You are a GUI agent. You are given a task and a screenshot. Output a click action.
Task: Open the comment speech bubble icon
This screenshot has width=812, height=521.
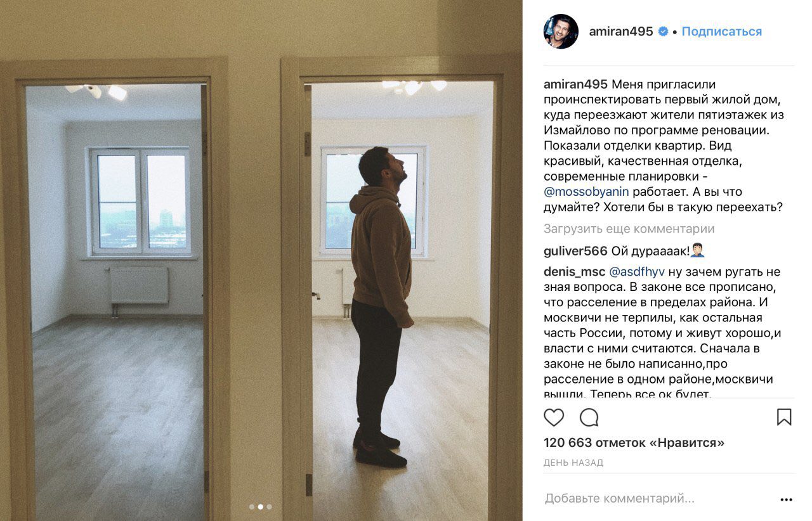[x=589, y=417]
